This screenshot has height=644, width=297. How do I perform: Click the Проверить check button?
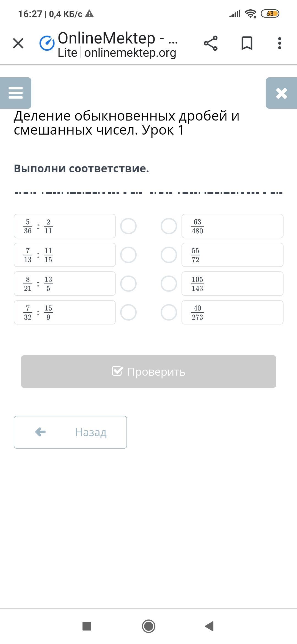coord(148,372)
